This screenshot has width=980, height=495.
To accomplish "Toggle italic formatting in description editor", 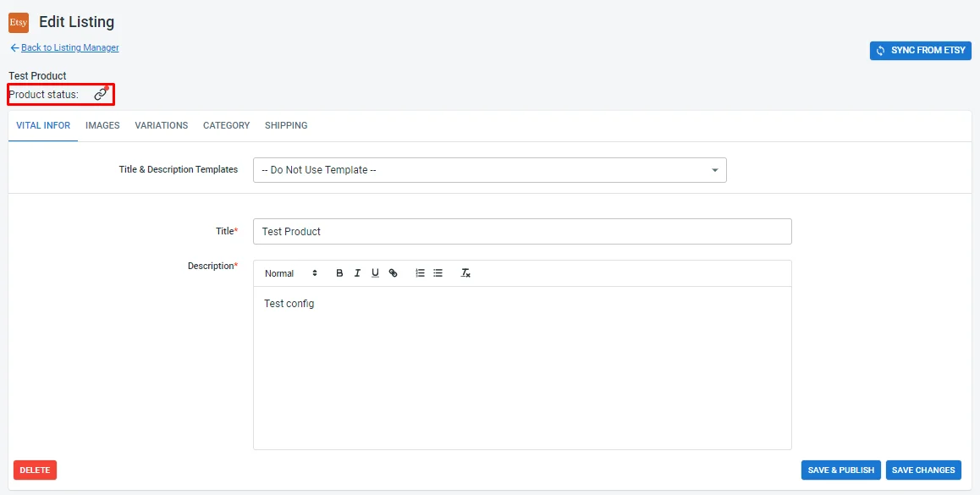I will click(x=357, y=273).
